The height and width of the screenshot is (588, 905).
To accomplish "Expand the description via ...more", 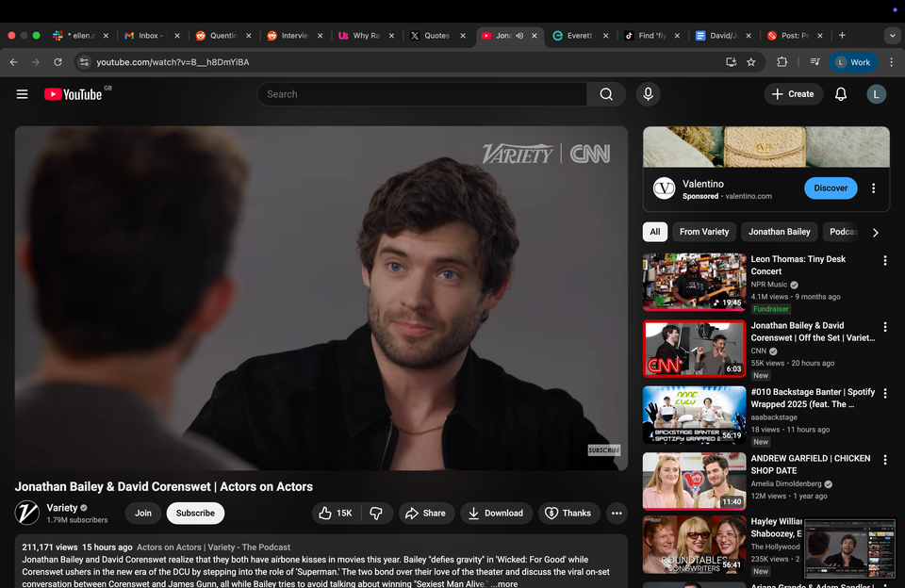I will point(502,582).
